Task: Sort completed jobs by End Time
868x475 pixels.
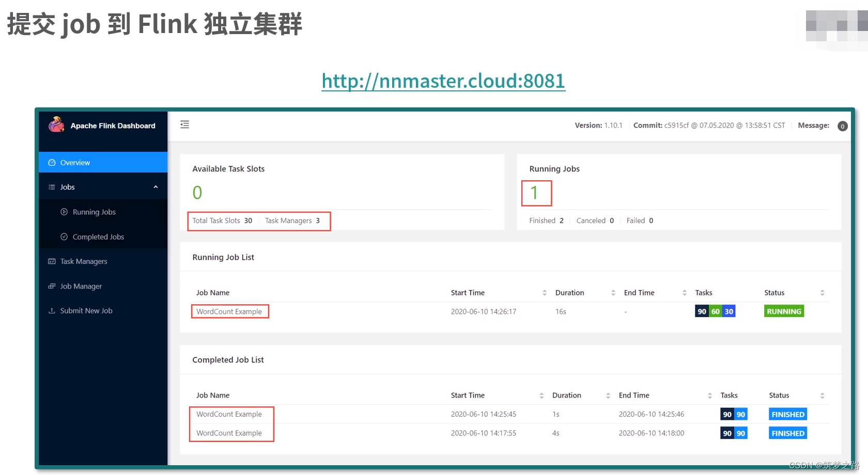Action: click(710, 395)
